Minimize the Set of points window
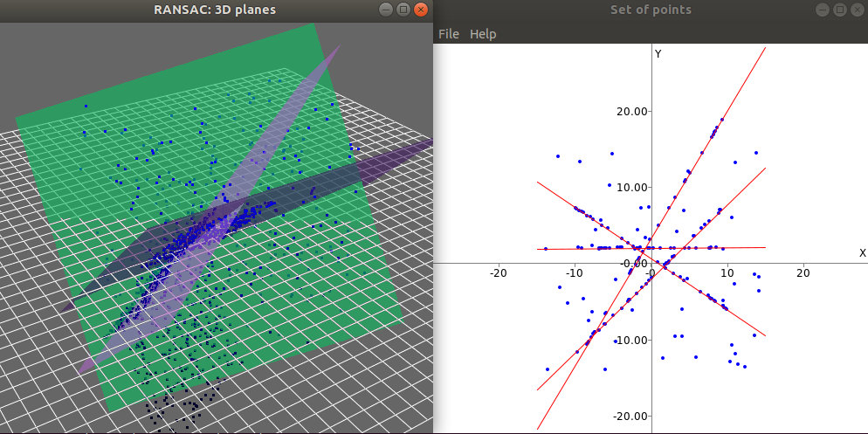The width and height of the screenshot is (868, 434). pos(822,10)
